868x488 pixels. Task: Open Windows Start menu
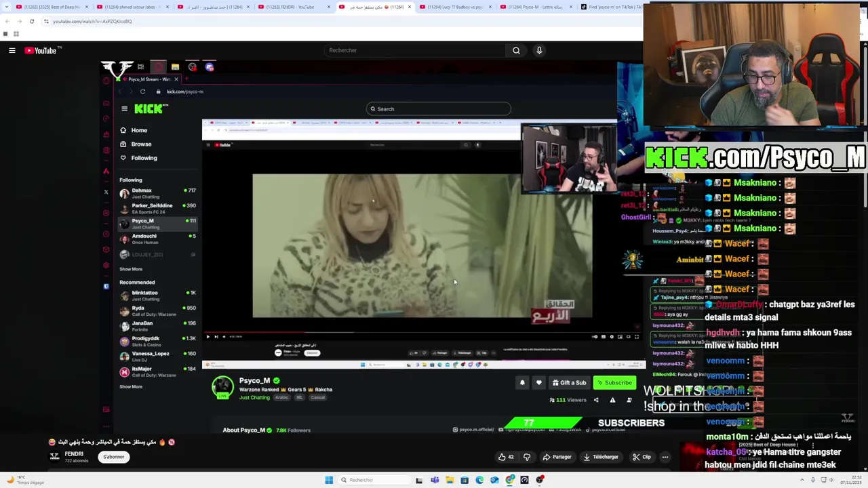tap(329, 480)
